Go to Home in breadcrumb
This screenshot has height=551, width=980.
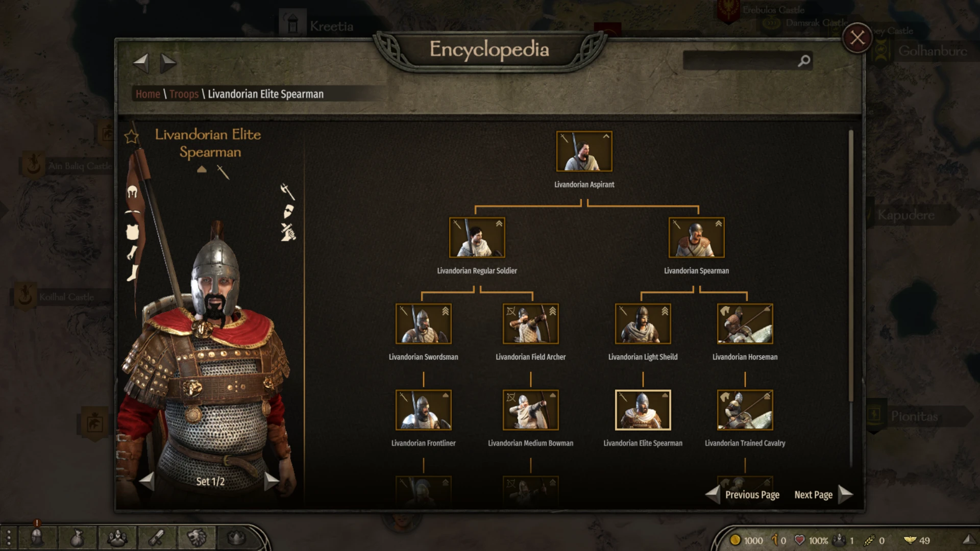pos(148,94)
